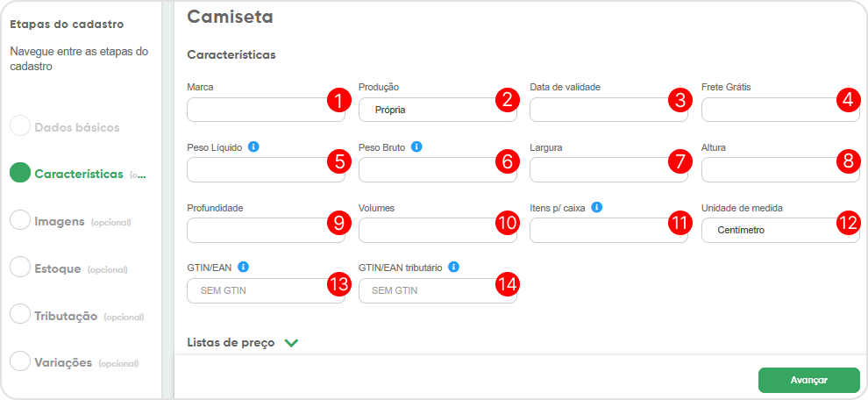Screen dimensions: 868x400
Task: Expand the Listas de preço section
Action: (291, 343)
